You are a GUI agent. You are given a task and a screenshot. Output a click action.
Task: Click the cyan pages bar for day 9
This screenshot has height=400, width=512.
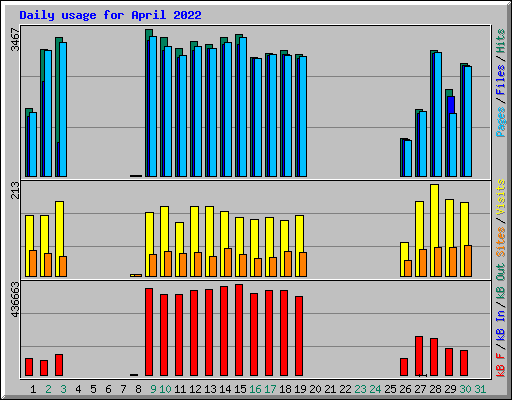pyautogui.click(x=153, y=107)
